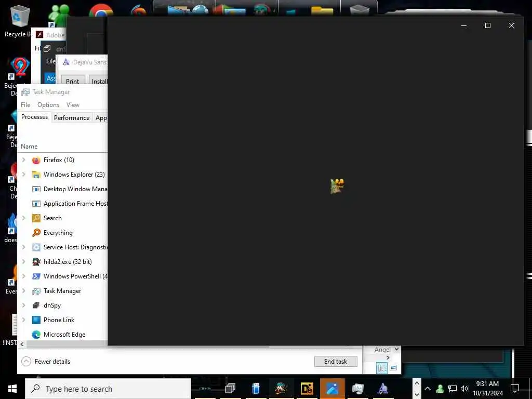Expand the Phone Link process group
532x399 pixels.
(23, 320)
